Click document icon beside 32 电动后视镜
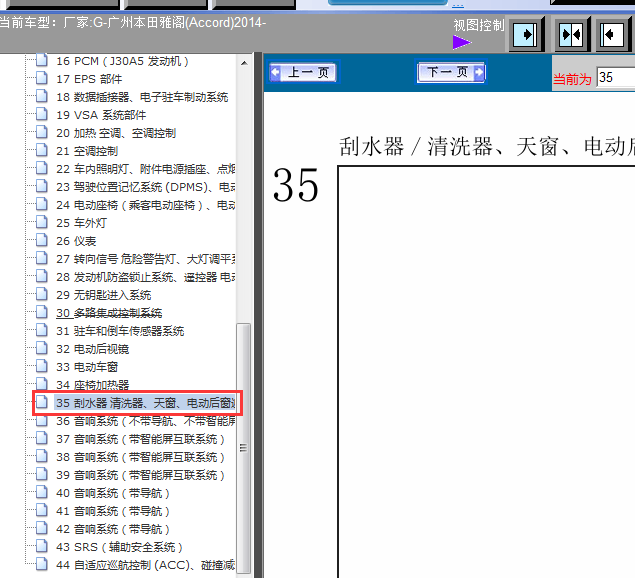This screenshot has height=578, width=635. (x=42, y=348)
